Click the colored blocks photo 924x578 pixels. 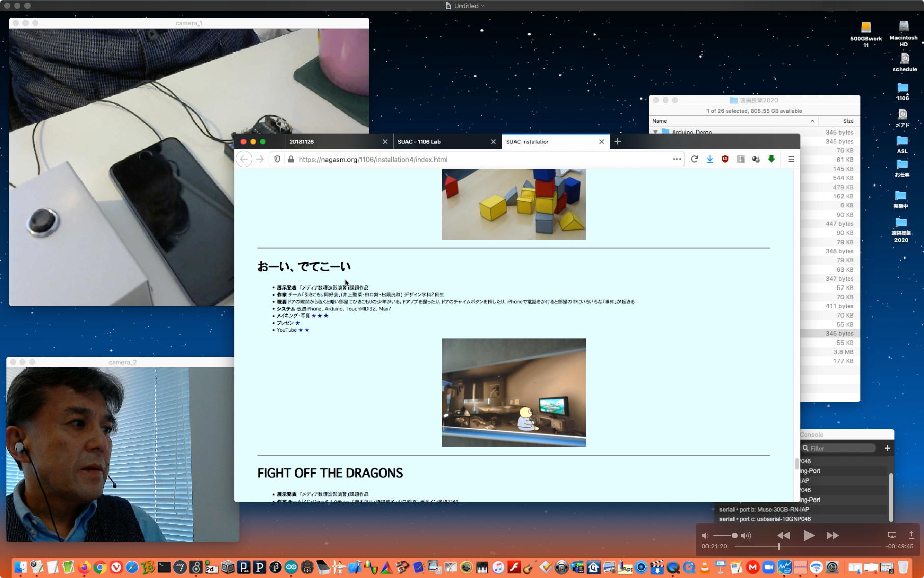click(x=513, y=204)
